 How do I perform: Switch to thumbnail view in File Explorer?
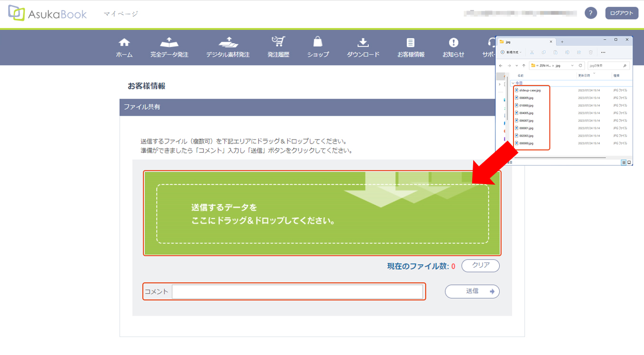click(629, 162)
